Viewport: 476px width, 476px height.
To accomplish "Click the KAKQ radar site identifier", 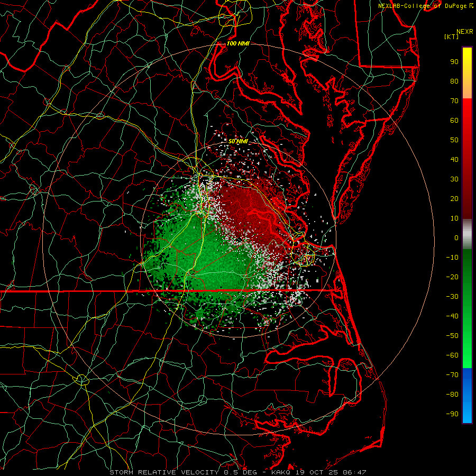I will (280, 472).
